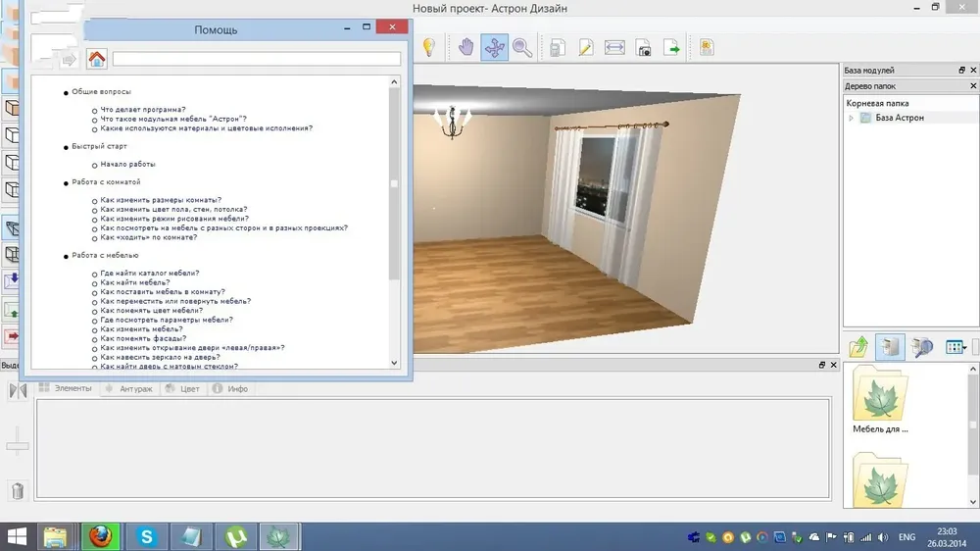
Task: Click ENG language indicator in tray
Action: click(x=906, y=537)
